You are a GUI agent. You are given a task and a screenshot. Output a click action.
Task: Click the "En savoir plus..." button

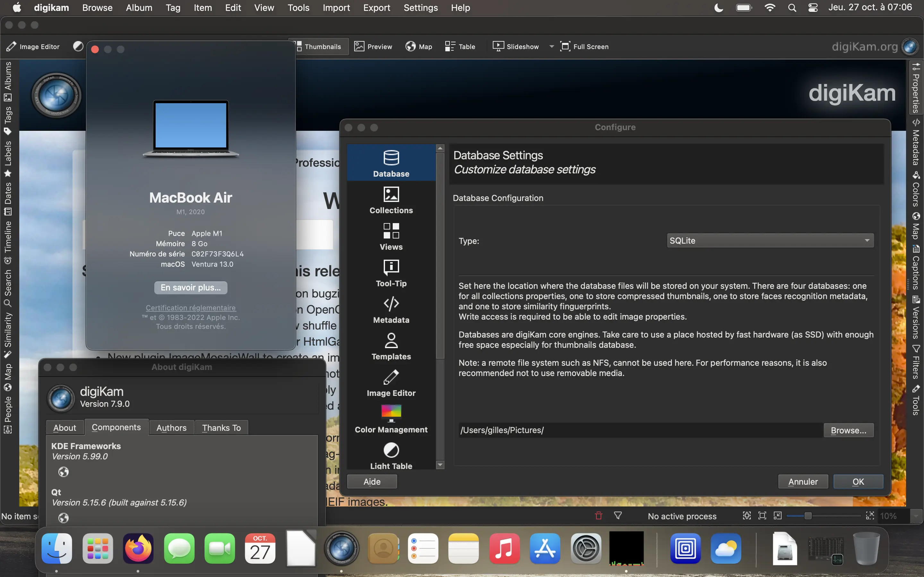pyautogui.click(x=191, y=287)
